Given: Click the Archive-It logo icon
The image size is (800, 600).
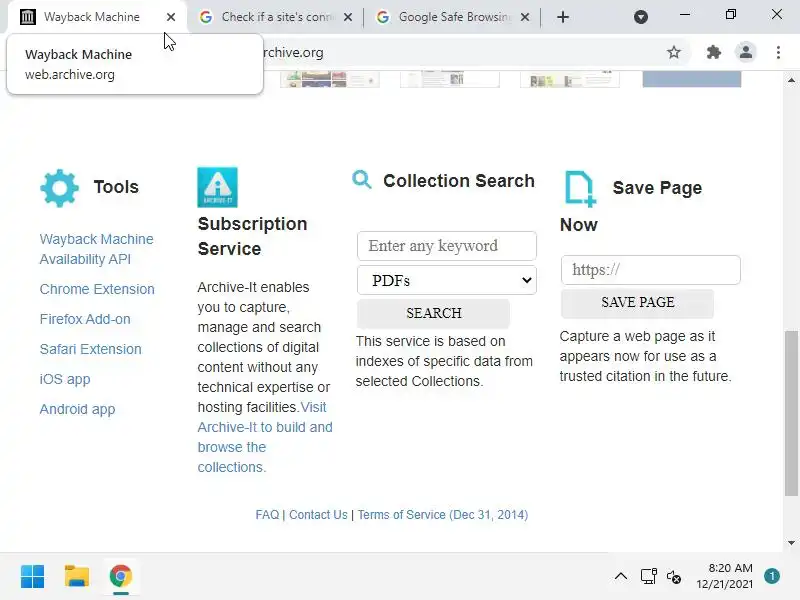Looking at the screenshot, I should click(x=217, y=187).
